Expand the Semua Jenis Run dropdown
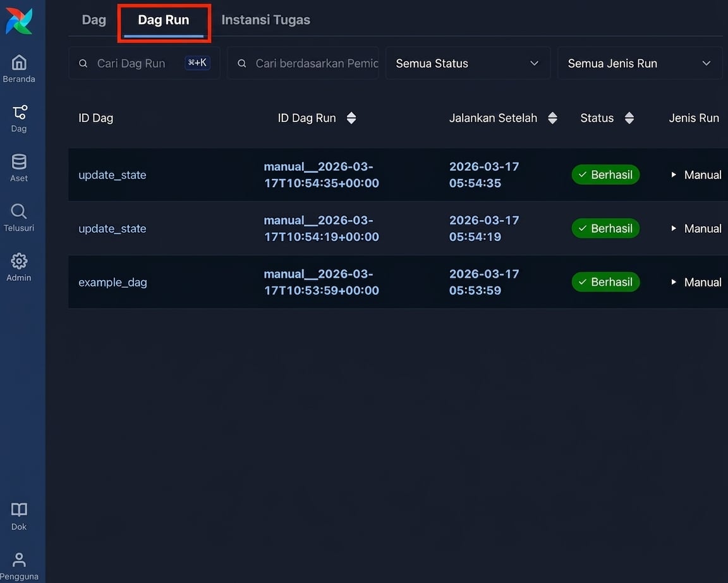This screenshot has height=583, width=728. tap(640, 63)
